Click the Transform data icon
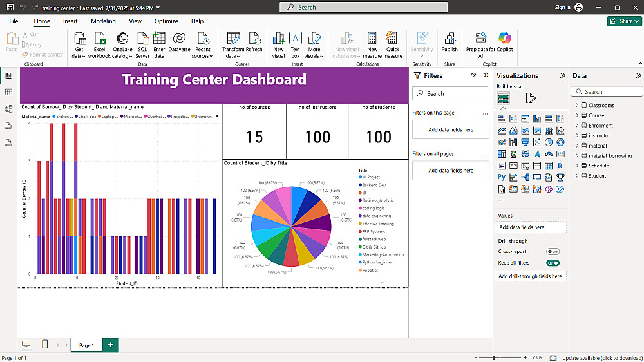This screenshot has width=644, height=362. point(233,39)
